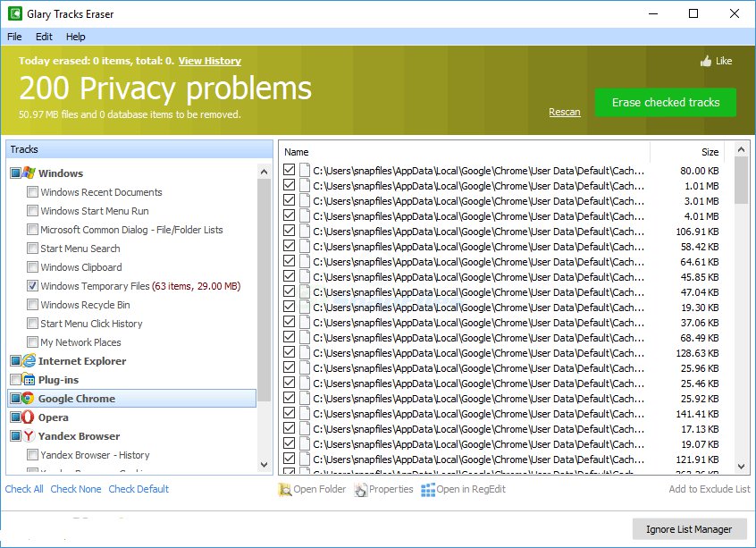Click scroll-up arrow in Tracks panel
756x548 pixels.
pos(264,172)
